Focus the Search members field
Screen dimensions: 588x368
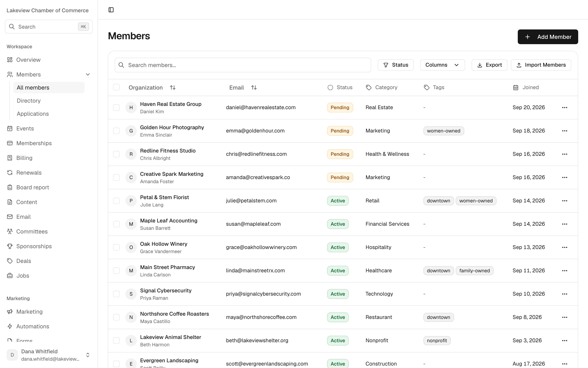click(243, 65)
